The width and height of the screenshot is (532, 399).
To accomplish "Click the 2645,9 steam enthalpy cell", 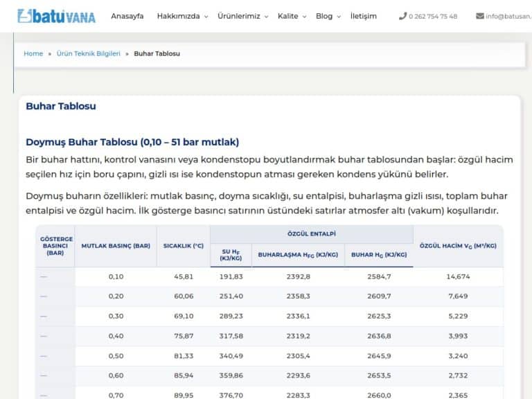I will click(x=379, y=356).
